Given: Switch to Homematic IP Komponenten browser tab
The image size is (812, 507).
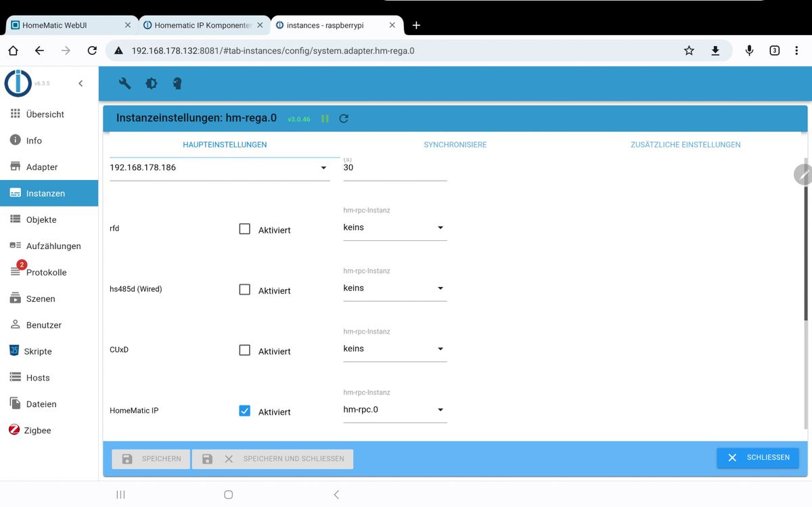Looking at the screenshot, I should tap(202, 25).
